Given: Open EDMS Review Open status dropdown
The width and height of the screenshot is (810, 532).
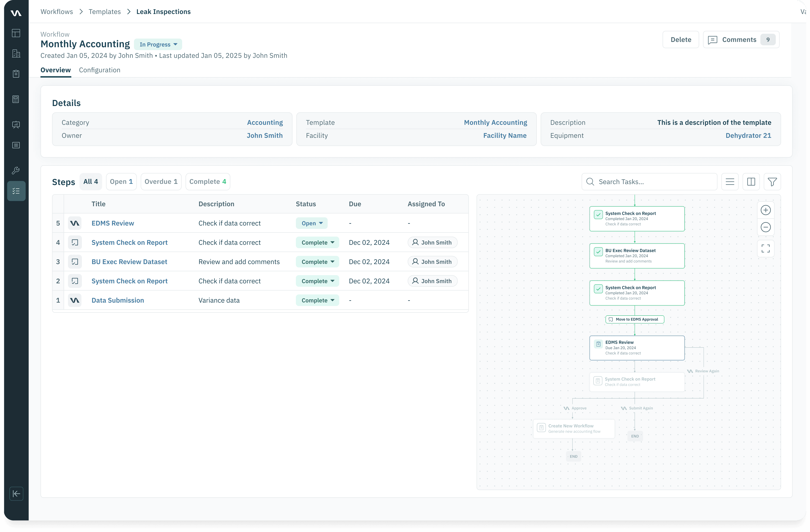Looking at the screenshot, I should [x=311, y=223].
